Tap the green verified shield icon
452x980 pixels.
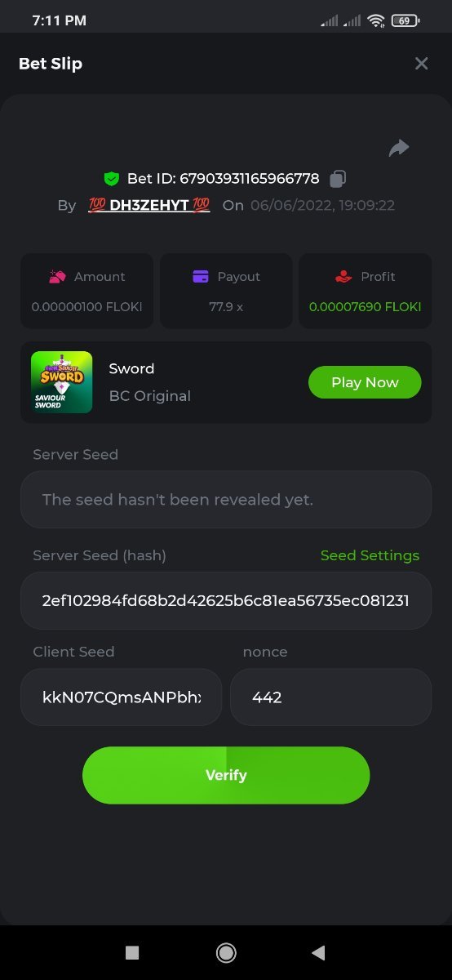click(x=112, y=179)
